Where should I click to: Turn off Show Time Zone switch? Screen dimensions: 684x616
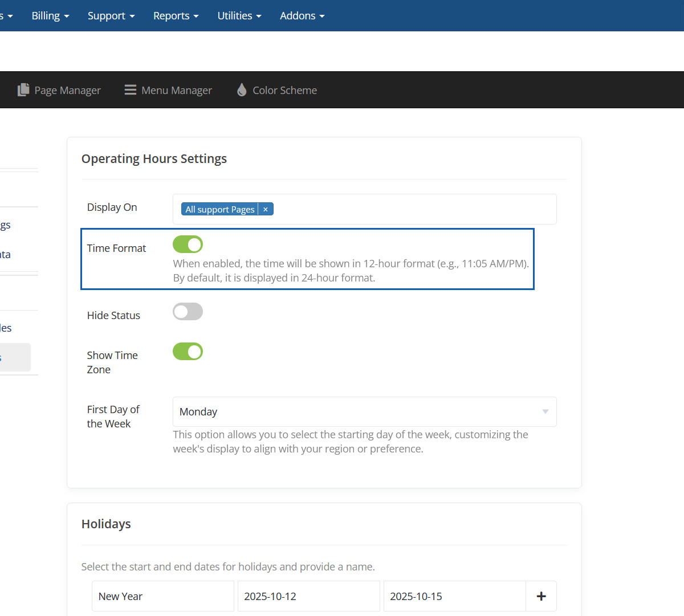[188, 352]
